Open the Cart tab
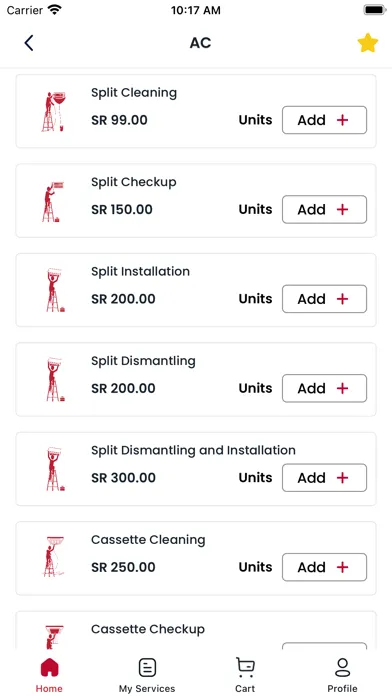The width and height of the screenshot is (392, 696). pos(245,675)
